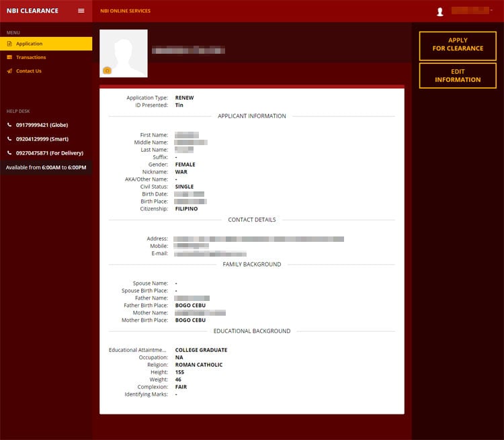This screenshot has width=504, height=440.
Task: Click the FAMILY BACKGROUND section heading
Action: (252, 265)
